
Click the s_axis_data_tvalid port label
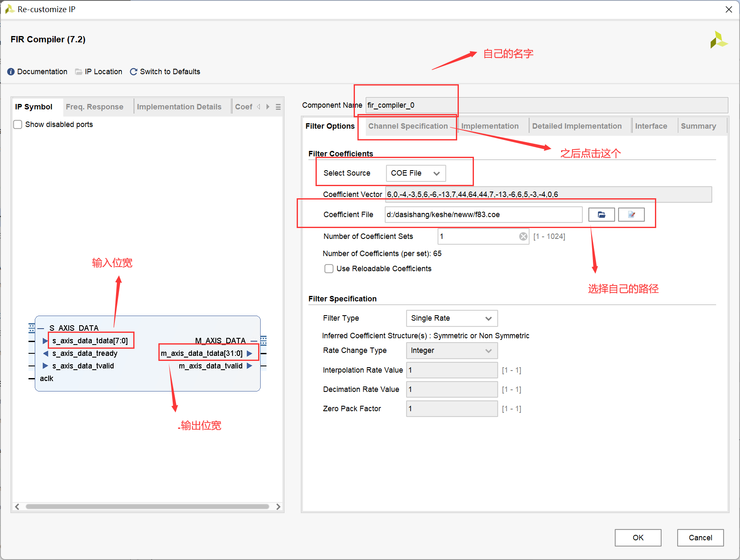pos(83,366)
